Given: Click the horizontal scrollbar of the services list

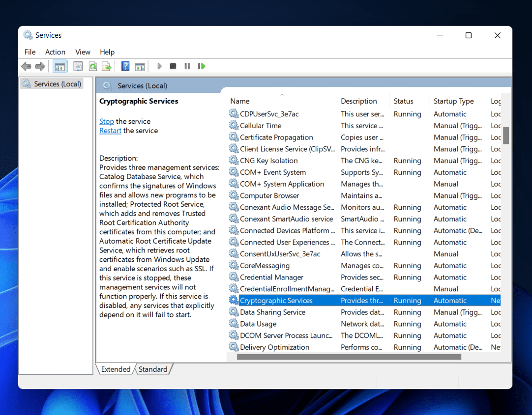Looking at the screenshot, I should (349, 357).
